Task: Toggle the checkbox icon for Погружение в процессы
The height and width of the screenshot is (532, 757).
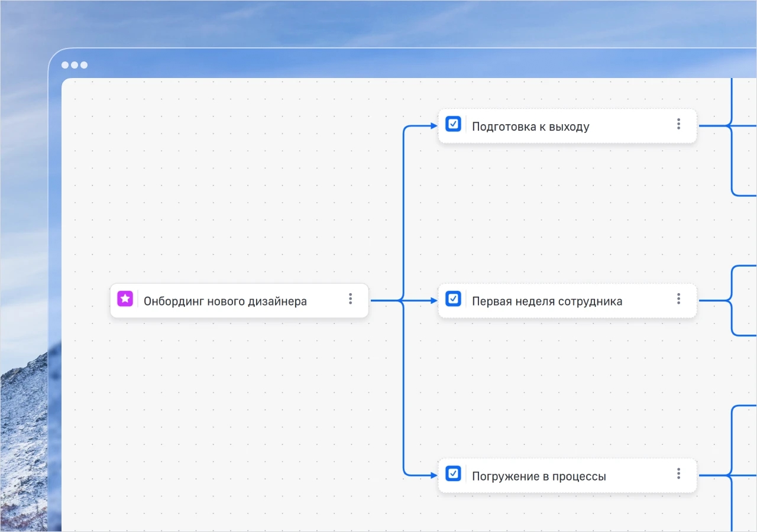Action: click(x=453, y=474)
